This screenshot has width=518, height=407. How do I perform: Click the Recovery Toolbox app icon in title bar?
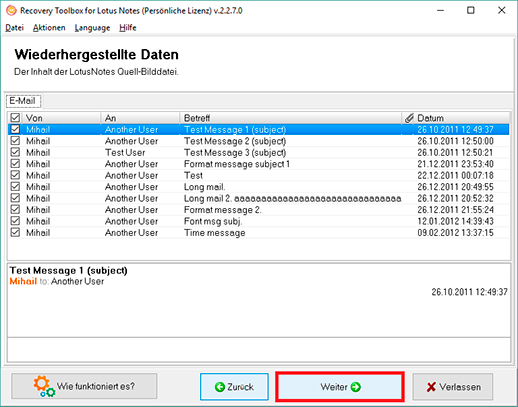(x=11, y=10)
